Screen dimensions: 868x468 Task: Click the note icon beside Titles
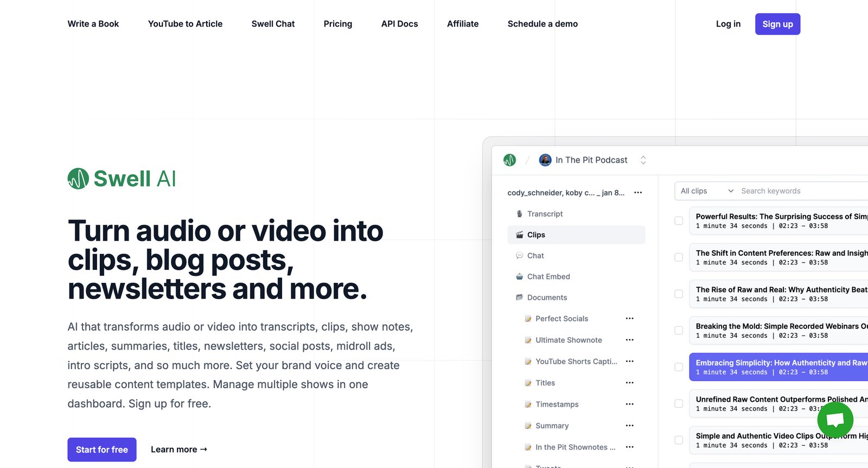click(528, 383)
